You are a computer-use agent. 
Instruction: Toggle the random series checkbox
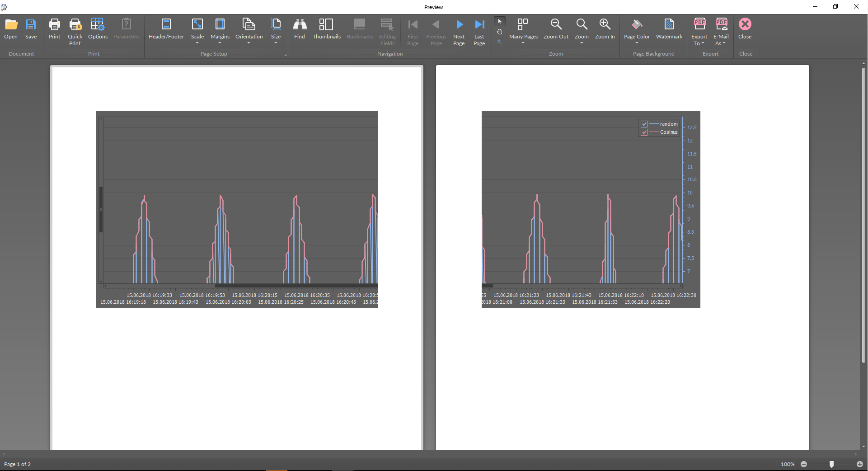[644, 124]
